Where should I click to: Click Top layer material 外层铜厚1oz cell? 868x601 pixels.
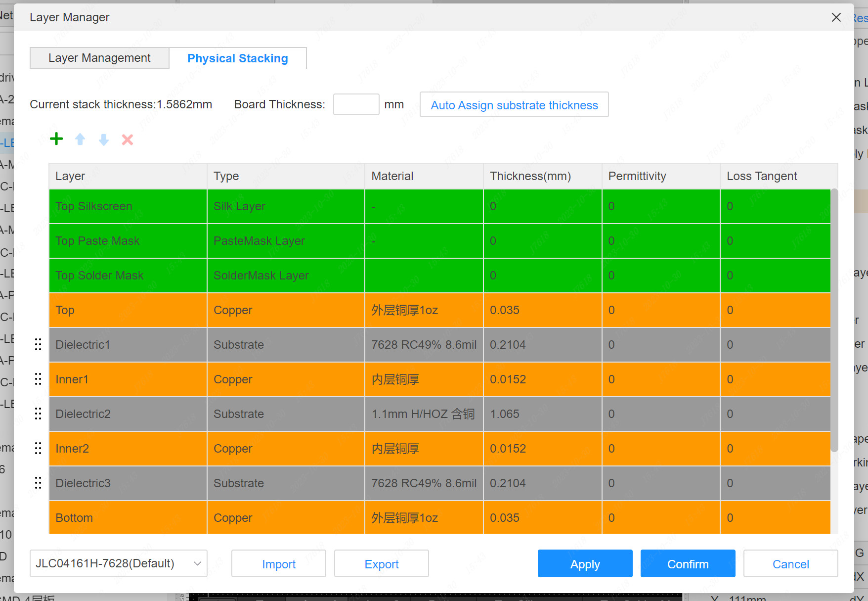(x=424, y=310)
